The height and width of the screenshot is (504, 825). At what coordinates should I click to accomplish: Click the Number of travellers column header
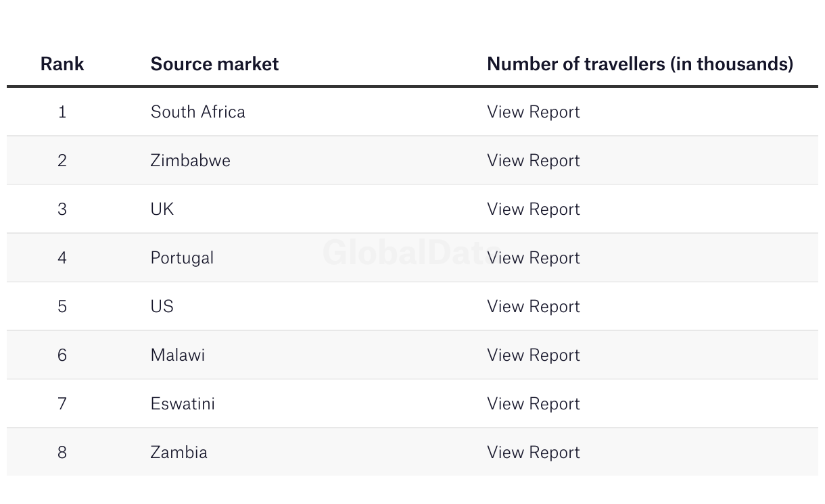click(x=640, y=64)
